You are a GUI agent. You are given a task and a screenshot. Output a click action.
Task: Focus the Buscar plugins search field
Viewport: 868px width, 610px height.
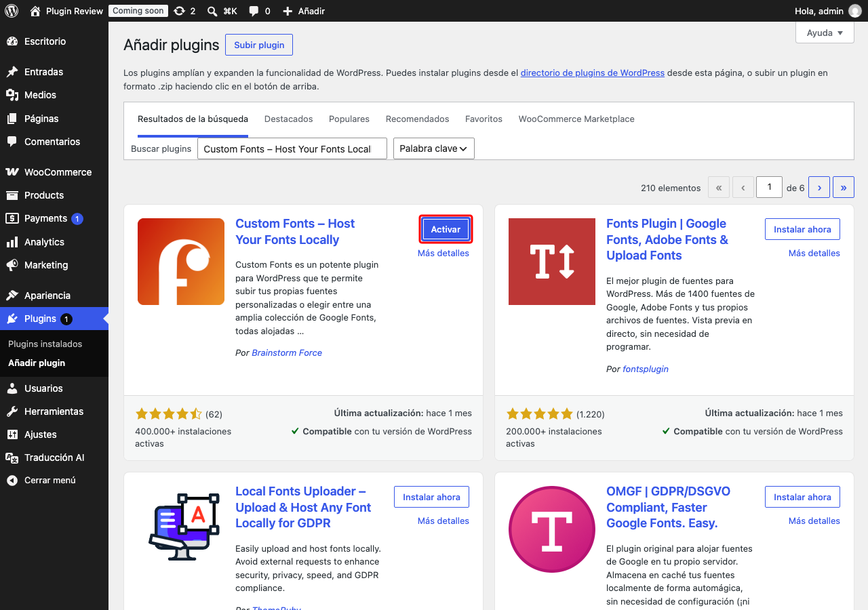click(x=292, y=149)
